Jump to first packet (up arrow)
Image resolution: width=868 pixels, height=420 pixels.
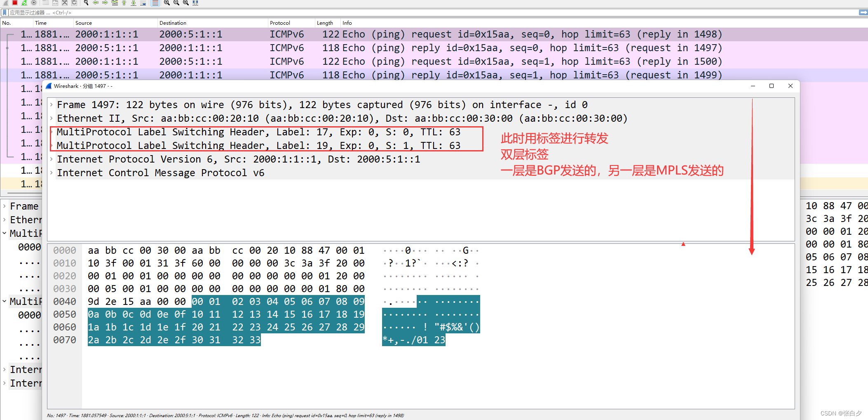pyautogui.click(x=124, y=2)
